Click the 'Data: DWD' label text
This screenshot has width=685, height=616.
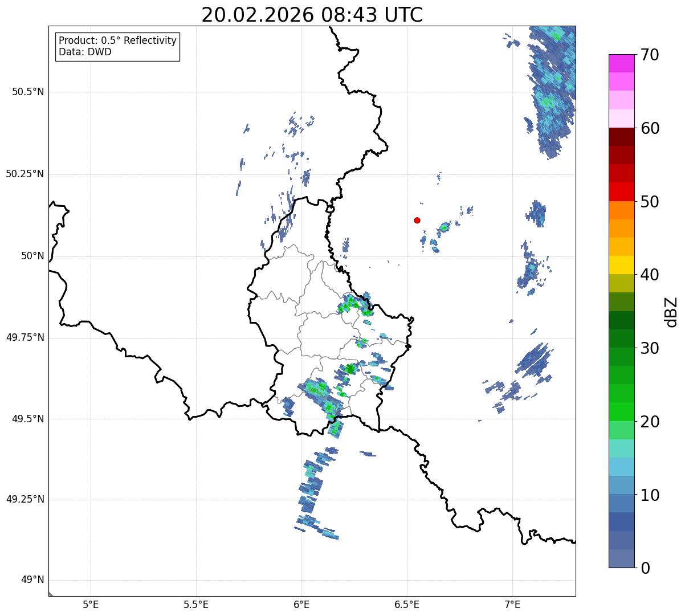click(x=85, y=52)
